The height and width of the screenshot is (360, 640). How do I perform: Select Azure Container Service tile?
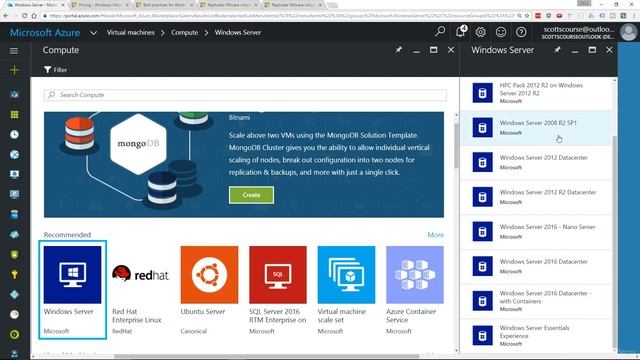click(415, 290)
